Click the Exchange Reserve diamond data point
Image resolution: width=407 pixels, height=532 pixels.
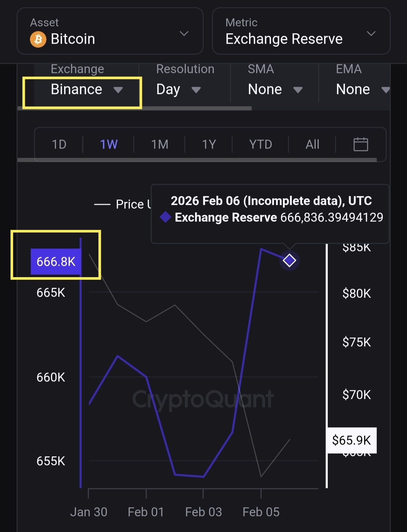pos(289,261)
